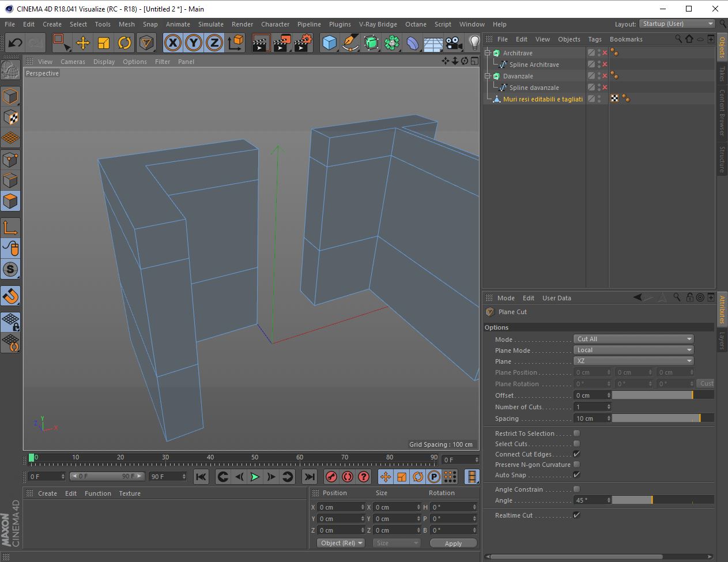Select the Rotate tool
Screen dimensions: 728x562
coord(125,43)
